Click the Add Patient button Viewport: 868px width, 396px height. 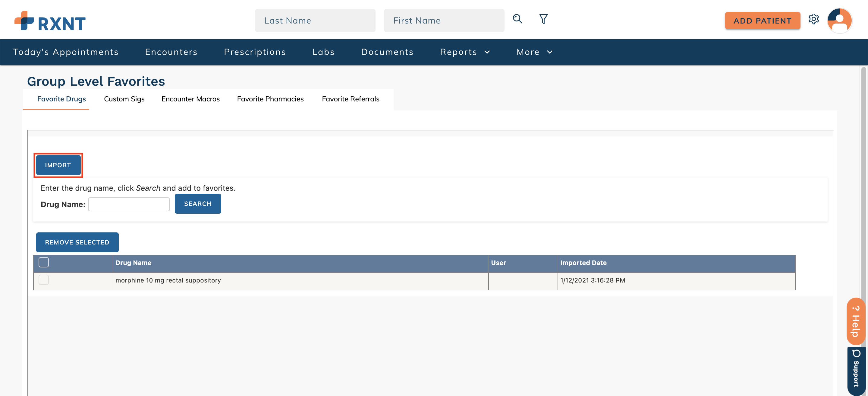[762, 21]
